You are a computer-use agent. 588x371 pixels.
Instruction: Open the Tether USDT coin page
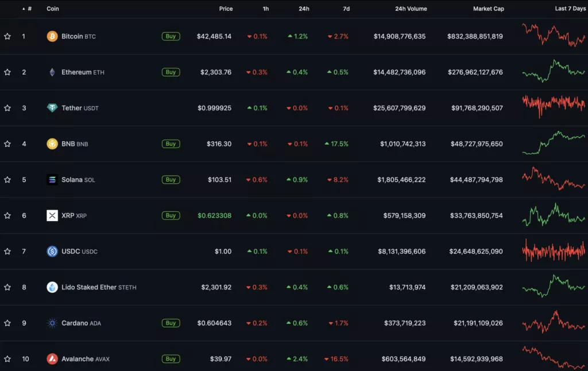(80, 108)
